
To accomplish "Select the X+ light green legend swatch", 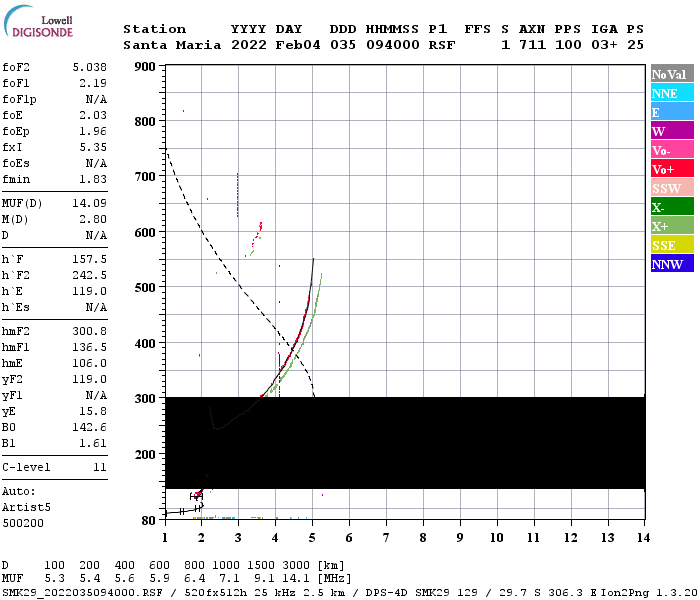I will pos(672,226).
